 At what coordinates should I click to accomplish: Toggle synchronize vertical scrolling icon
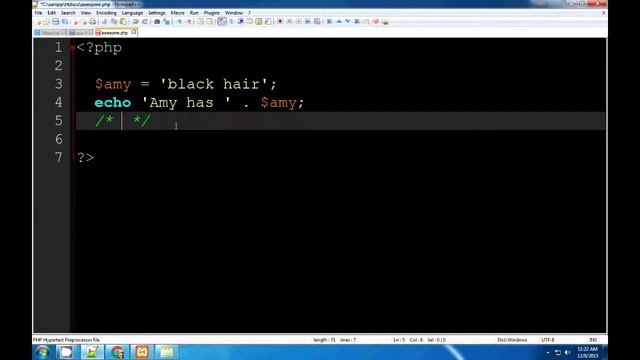pyautogui.click(x=200, y=21)
